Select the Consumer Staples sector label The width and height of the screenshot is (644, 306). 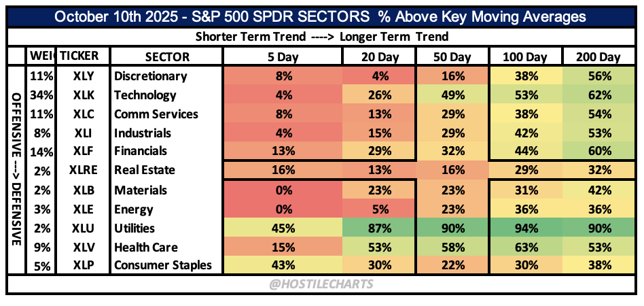tap(163, 265)
